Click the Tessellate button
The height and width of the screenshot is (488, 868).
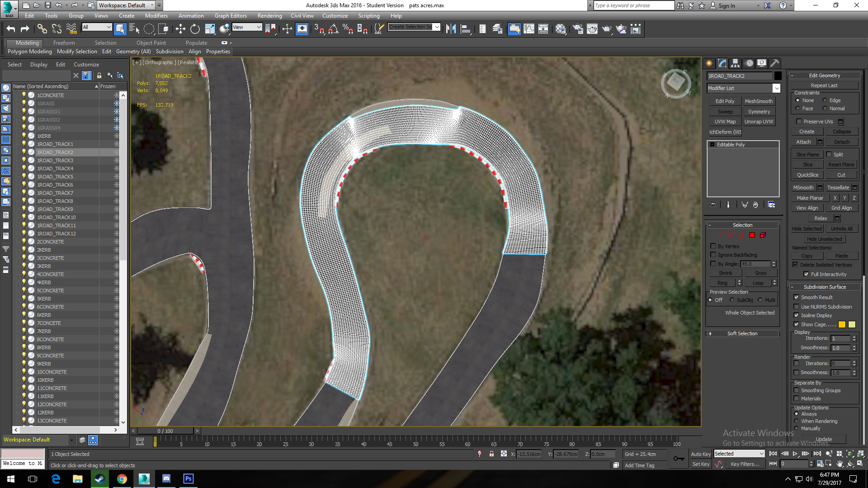coord(838,188)
